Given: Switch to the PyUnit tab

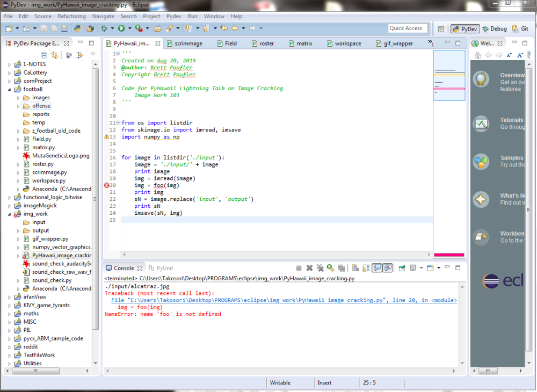Looking at the screenshot, I should click(x=161, y=268).
